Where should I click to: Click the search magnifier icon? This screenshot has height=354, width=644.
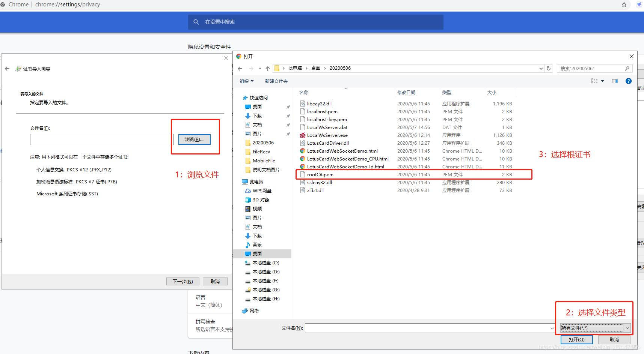[x=627, y=68]
